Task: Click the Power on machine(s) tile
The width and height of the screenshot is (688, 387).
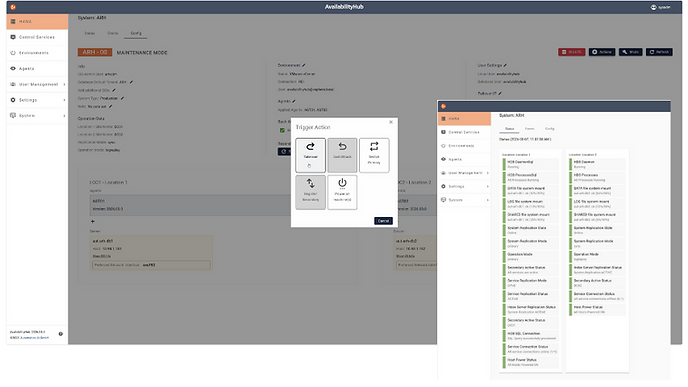Action: [x=342, y=192]
